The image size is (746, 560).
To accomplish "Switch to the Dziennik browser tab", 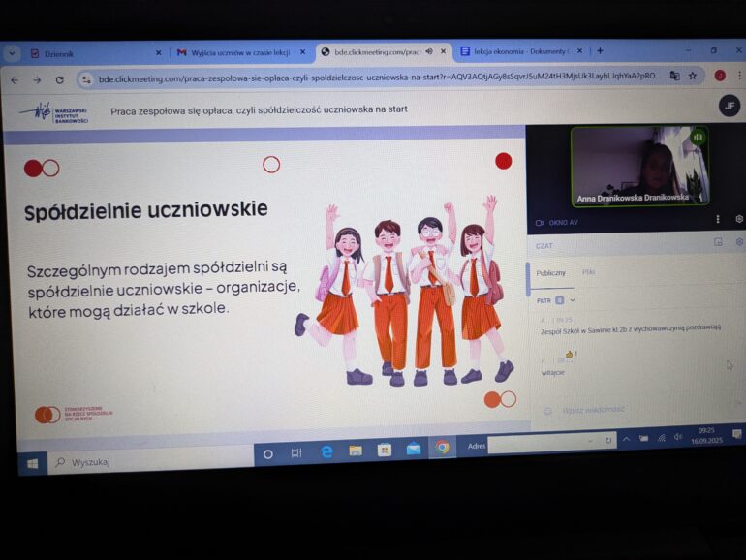I will tap(58, 54).
